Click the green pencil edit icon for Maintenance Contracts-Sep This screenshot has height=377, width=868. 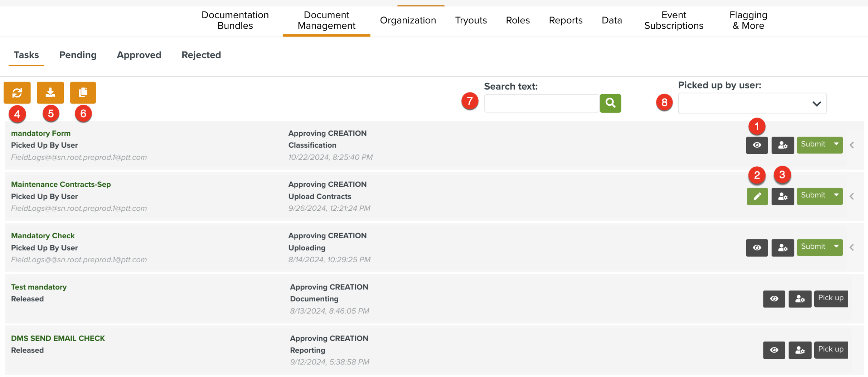757,196
